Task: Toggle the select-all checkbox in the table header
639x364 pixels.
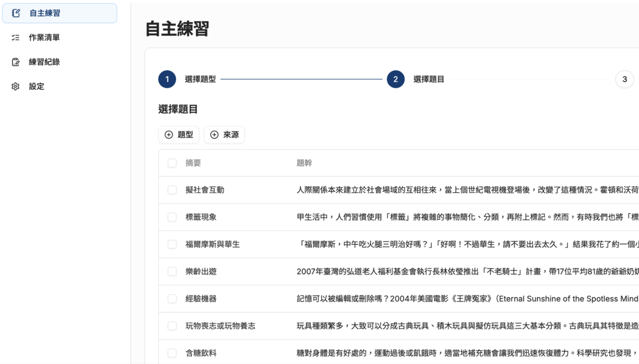Action: 172,163
